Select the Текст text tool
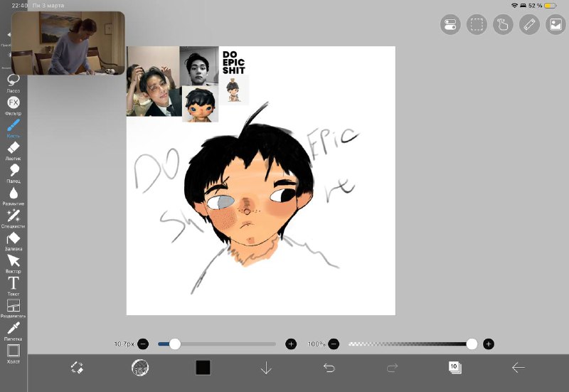 13,284
